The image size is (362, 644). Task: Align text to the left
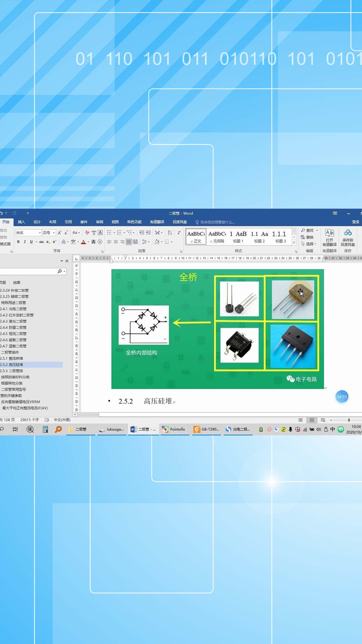(109, 242)
